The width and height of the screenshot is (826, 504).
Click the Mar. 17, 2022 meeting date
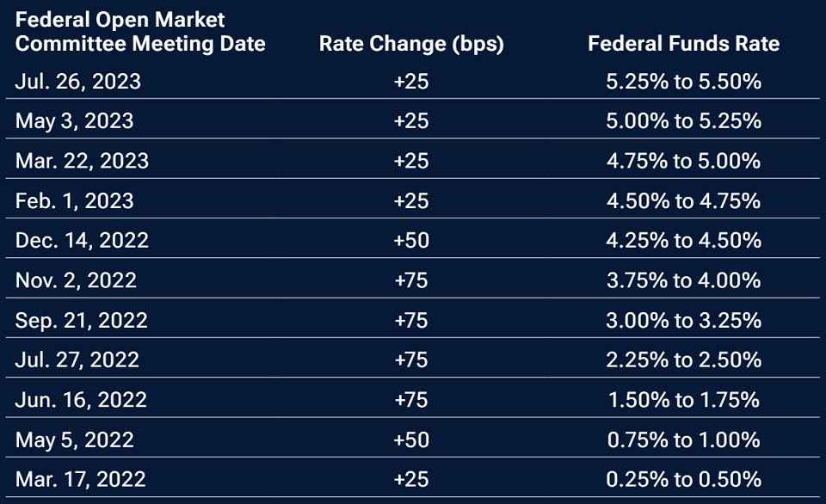[x=81, y=479]
